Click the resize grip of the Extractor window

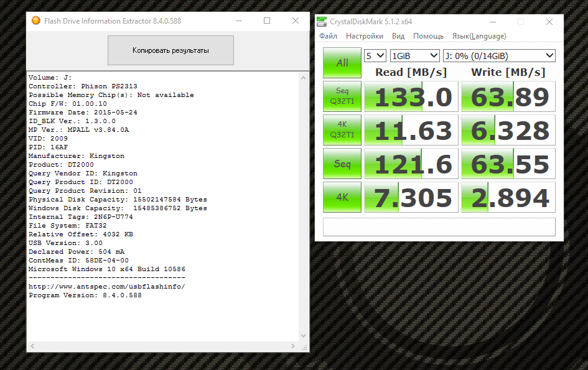pos(305,348)
